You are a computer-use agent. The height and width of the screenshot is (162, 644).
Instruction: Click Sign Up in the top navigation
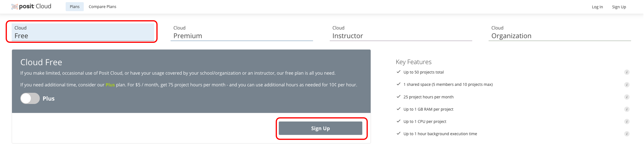619,7
